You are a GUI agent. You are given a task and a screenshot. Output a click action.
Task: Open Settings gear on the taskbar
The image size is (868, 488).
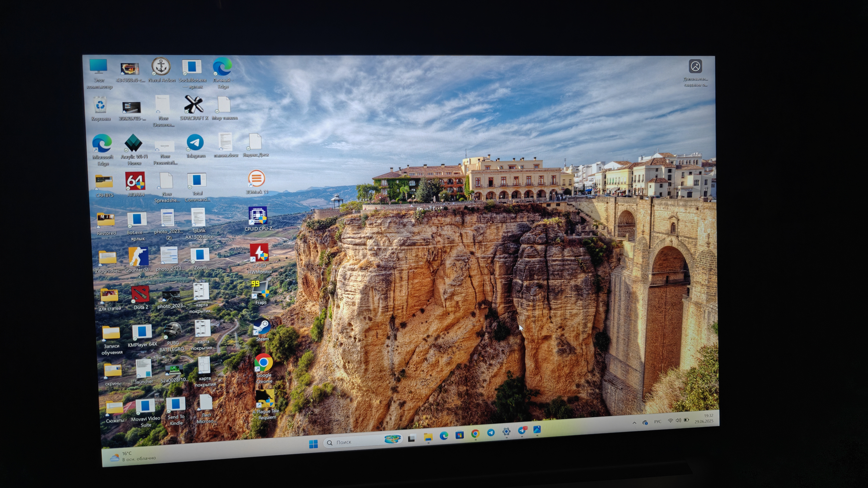pos(506,431)
